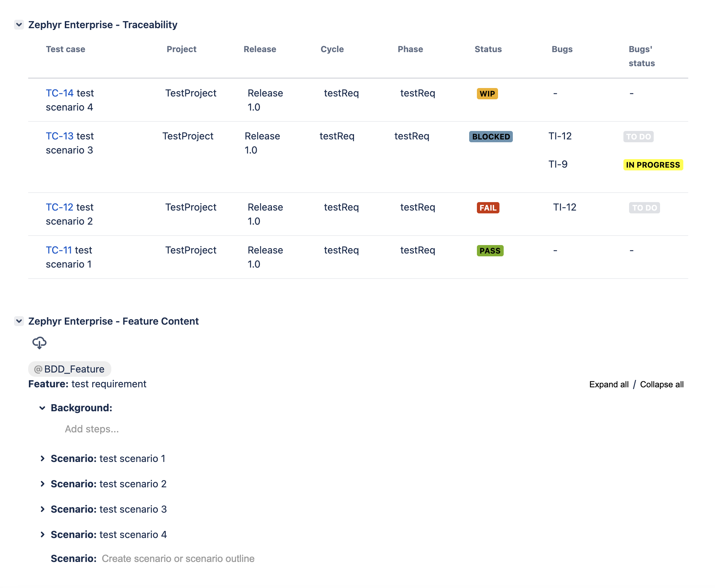
Task: Click the cloud download feature icon
Action: click(39, 343)
